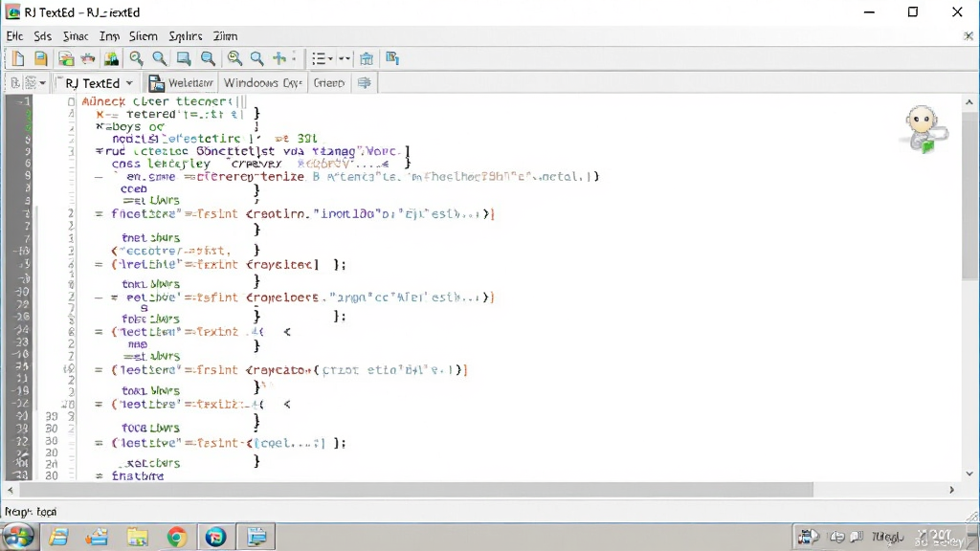Open the Sliem menu

click(x=144, y=36)
